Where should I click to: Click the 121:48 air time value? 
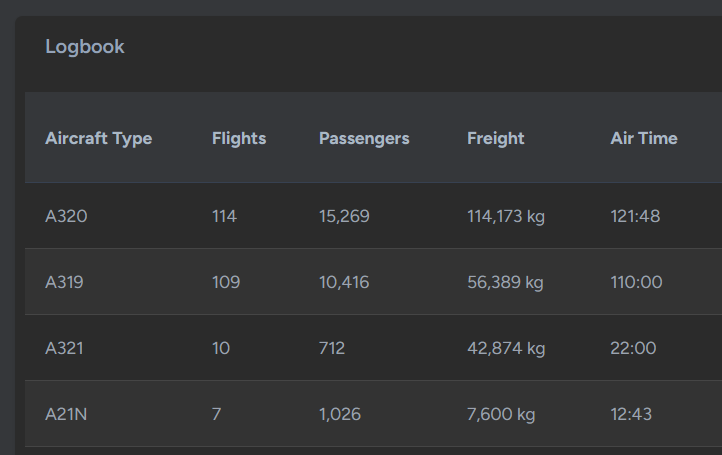point(635,216)
